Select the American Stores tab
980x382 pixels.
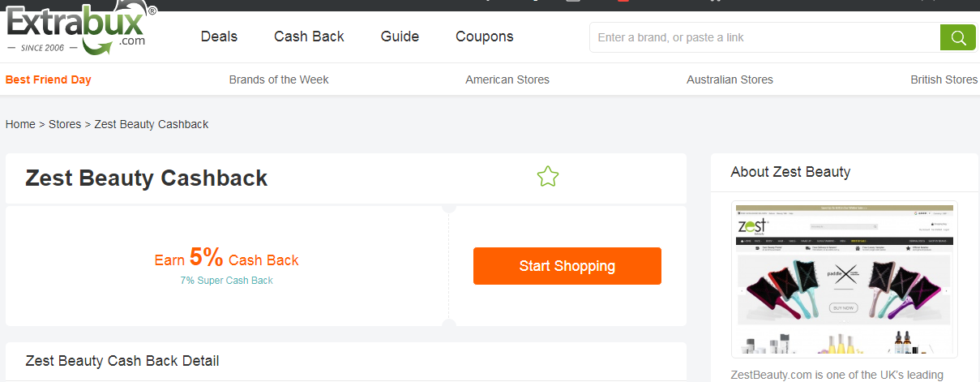coord(507,79)
